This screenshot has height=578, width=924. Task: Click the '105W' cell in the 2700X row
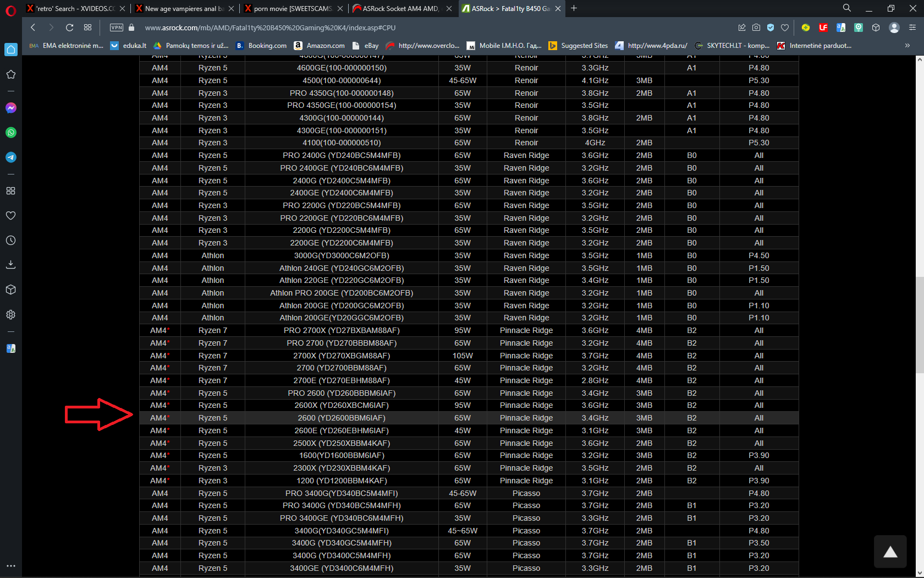[x=463, y=356]
